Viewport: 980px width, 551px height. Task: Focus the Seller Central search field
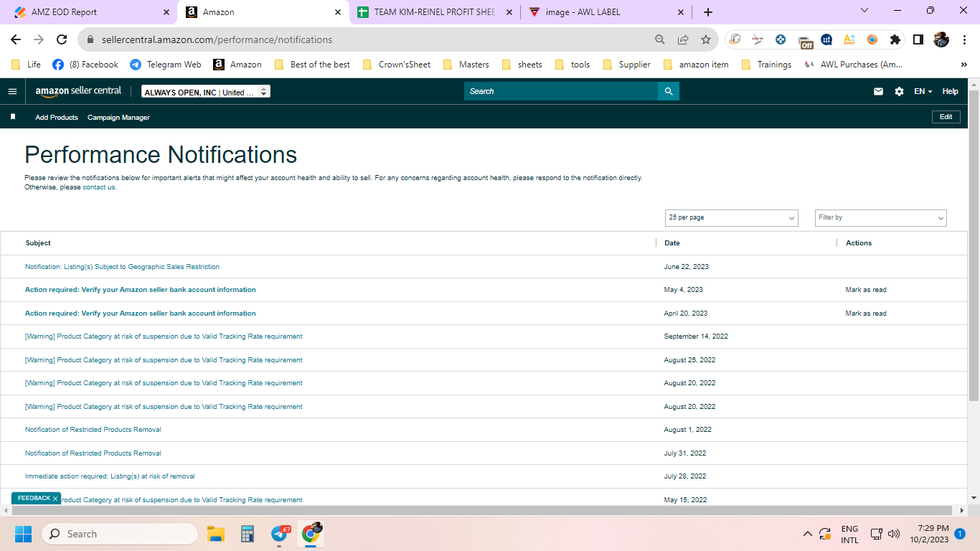click(x=561, y=92)
